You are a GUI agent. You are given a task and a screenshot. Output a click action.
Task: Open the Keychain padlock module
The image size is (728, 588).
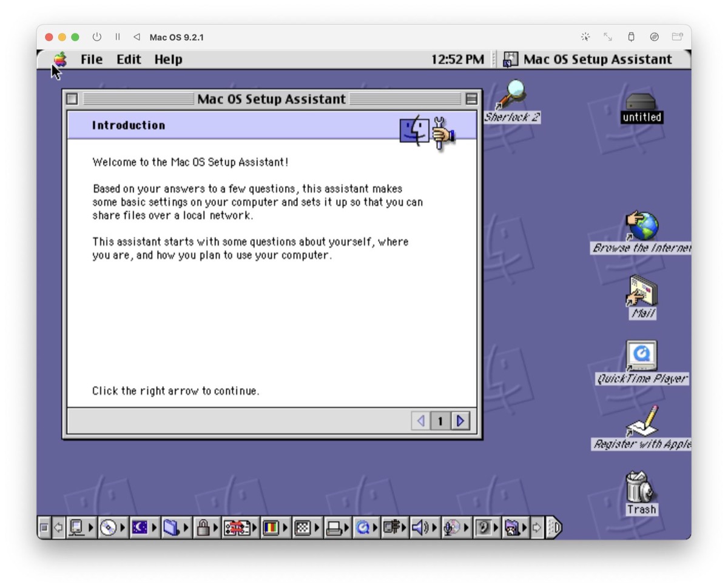(x=207, y=528)
